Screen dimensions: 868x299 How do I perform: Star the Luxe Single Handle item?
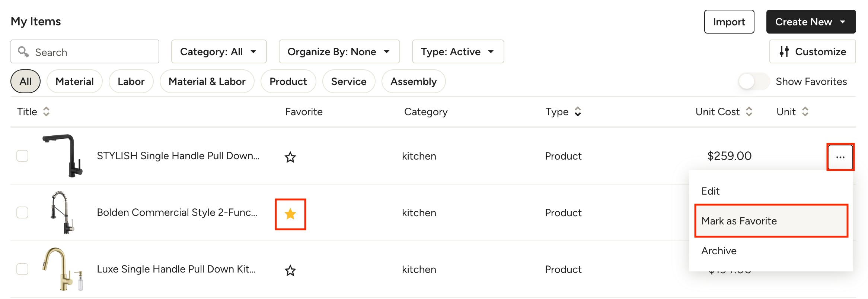coord(290,270)
